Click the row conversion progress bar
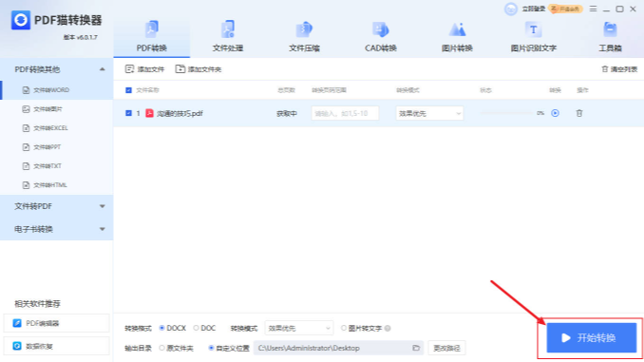644x362 pixels. click(x=506, y=113)
